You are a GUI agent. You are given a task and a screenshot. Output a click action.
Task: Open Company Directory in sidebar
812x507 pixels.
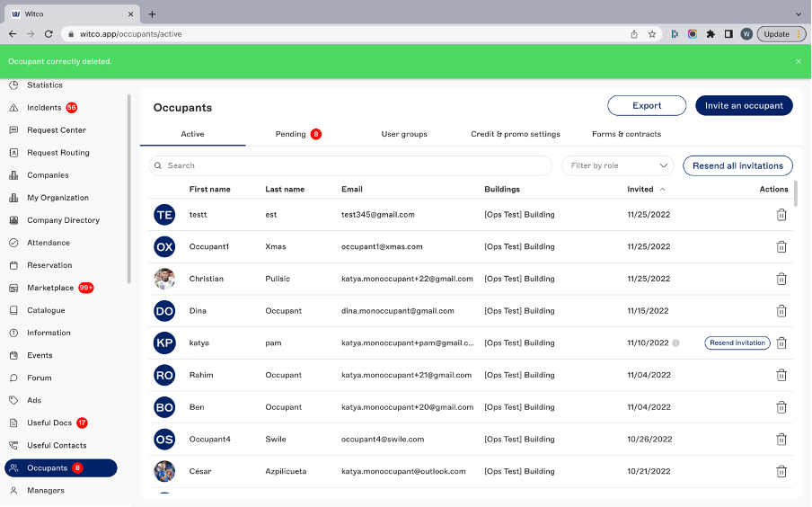pyautogui.click(x=63, y=220)
